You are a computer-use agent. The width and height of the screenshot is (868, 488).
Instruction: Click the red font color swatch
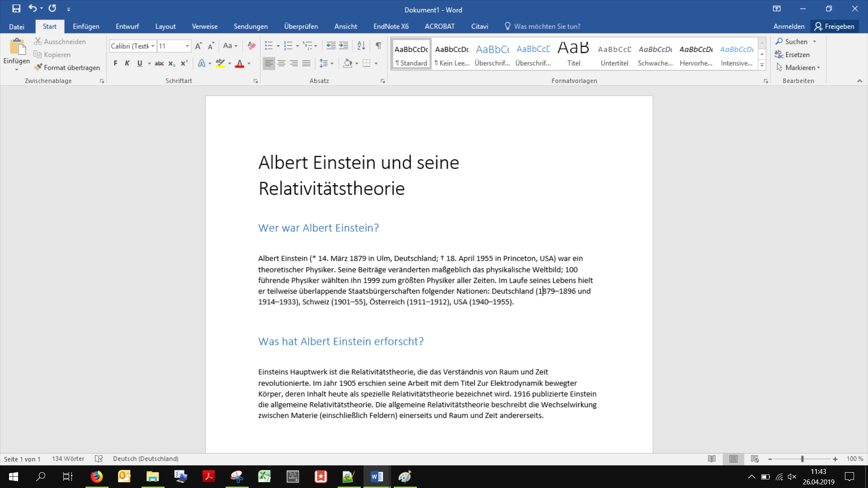pyautogui.click(x=240, y=63)
